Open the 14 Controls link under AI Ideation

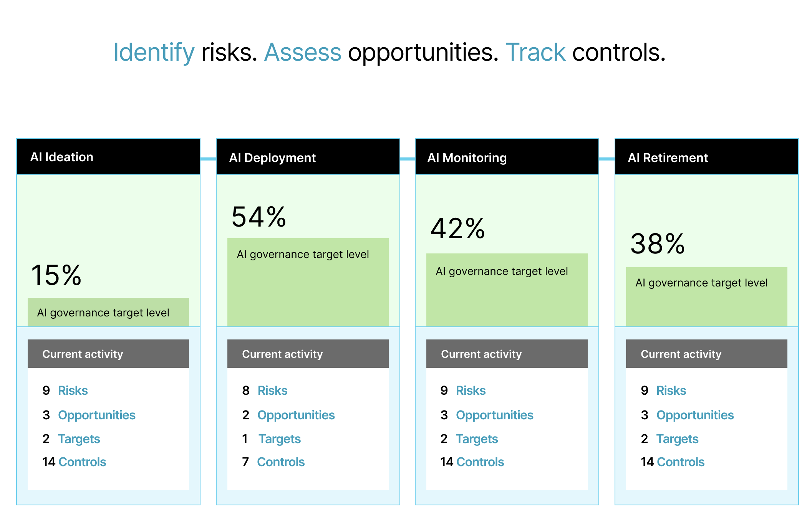[x=82, y=462]
